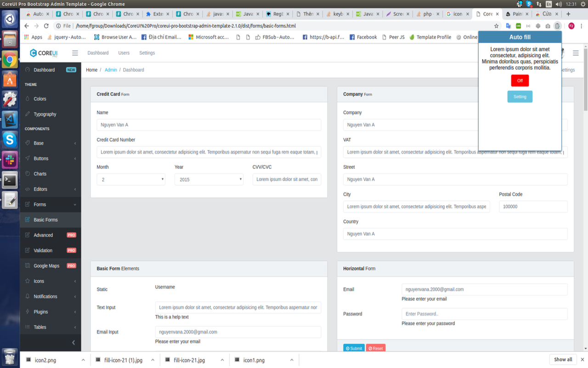Open the Year dropdown showing 2015

pos(209,179)
